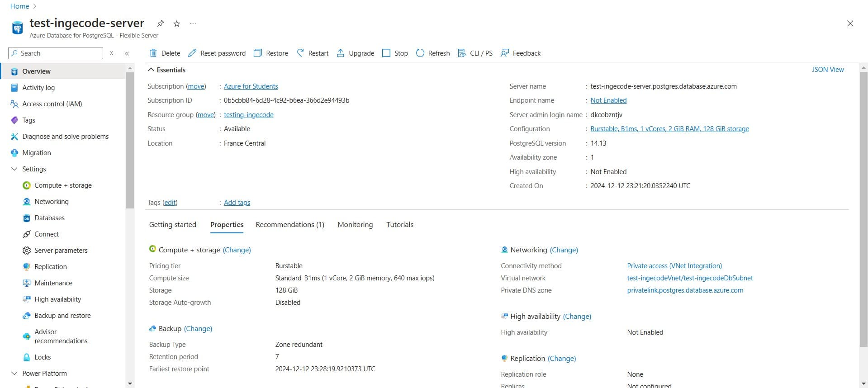This screenshot has height=388, width=868.
Task: Switch to the Monitoring tab
Action: 355,225
